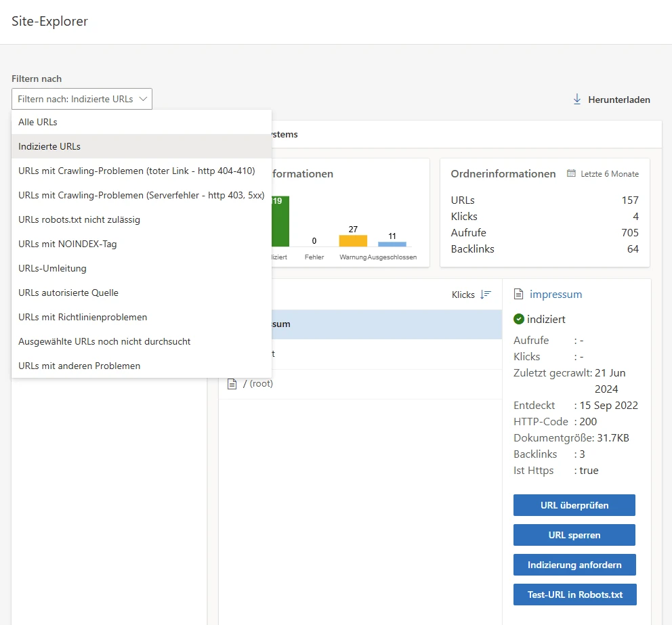Click the green indiziert checkmark icon

pyautogui.click(x=519, y=319)
